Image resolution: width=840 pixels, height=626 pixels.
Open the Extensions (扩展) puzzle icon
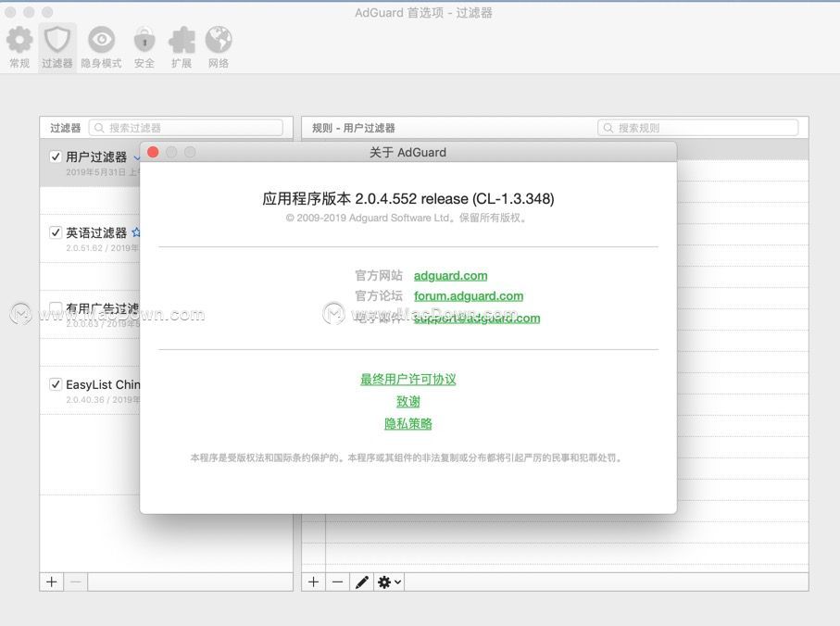[x=182, y=40]
